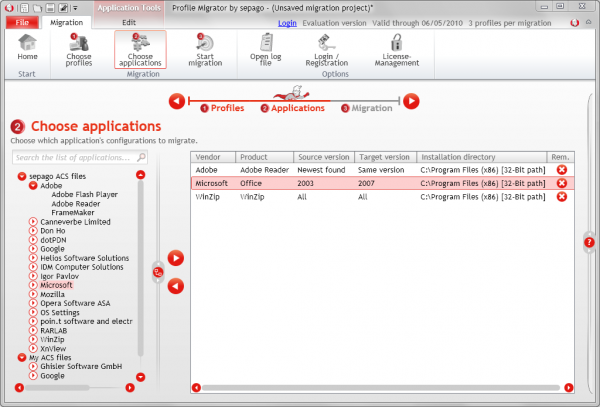Select Application Tools contextual tab

(129, 8)
